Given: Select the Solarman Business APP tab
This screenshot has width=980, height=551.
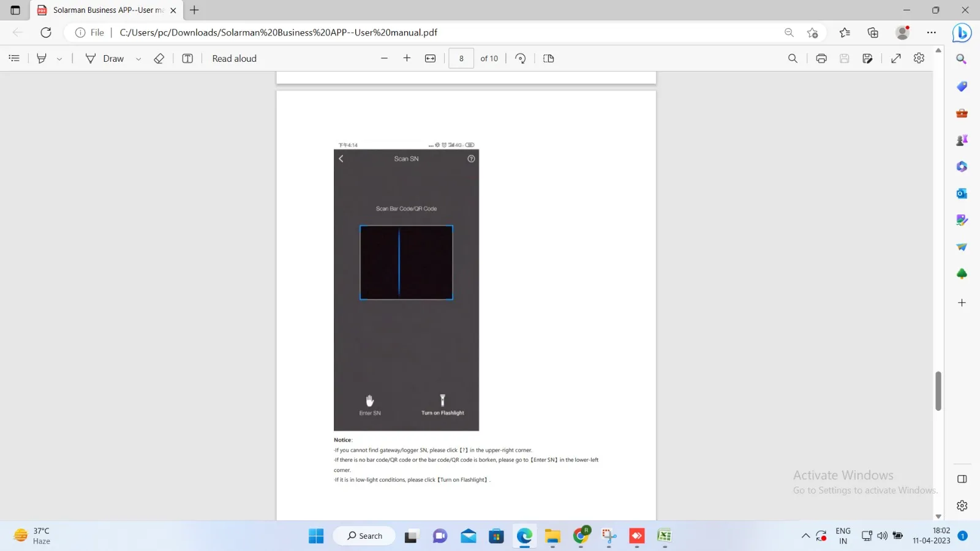Looking at the screenshot, I should click(107, 10).
